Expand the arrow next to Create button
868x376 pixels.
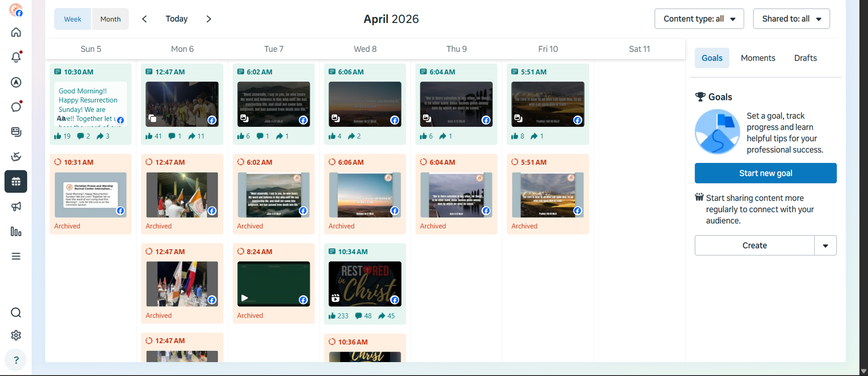point(825,245)
